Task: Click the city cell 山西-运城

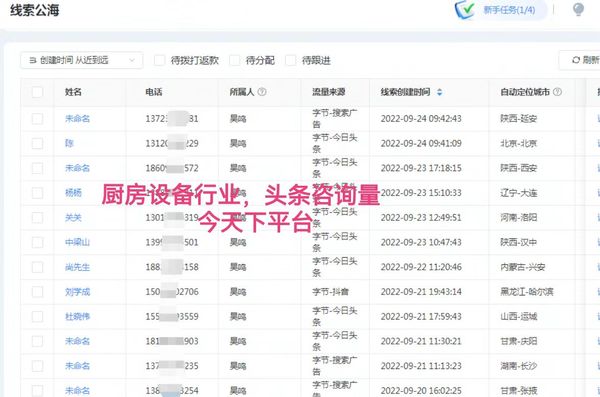Action: click(x=518, y=317)
